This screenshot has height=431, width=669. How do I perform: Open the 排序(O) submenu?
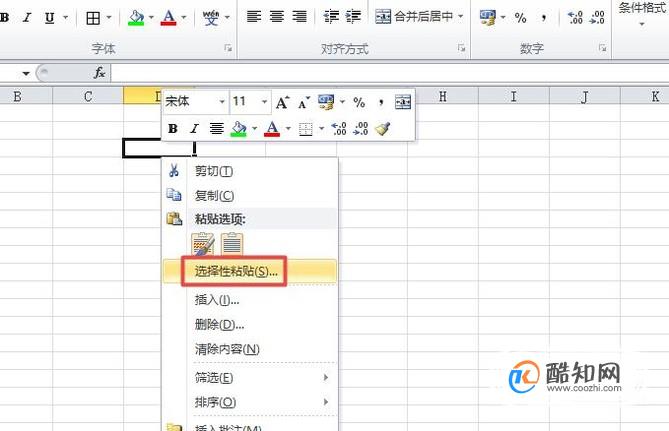click(x=250, y=402)
